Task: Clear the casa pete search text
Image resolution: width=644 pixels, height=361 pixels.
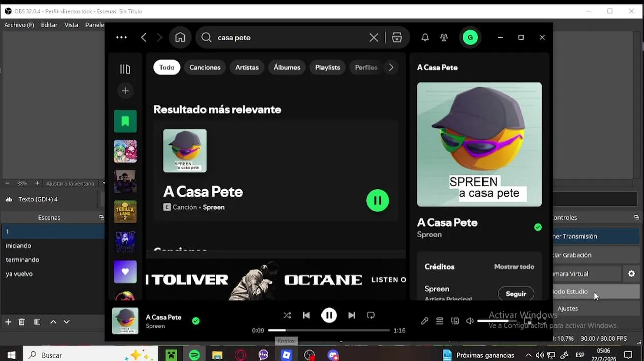Action: tap(374, 37)
